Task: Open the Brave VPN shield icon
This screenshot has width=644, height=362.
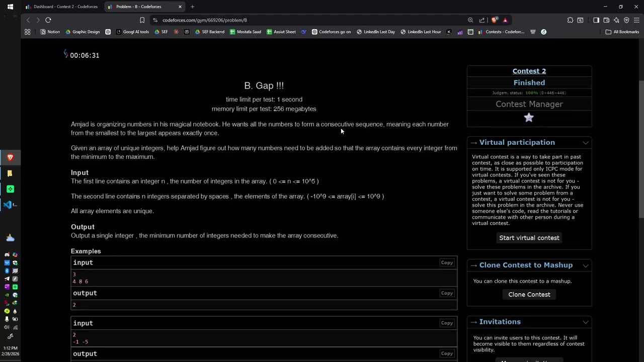Action: click(x=626, y=20)
